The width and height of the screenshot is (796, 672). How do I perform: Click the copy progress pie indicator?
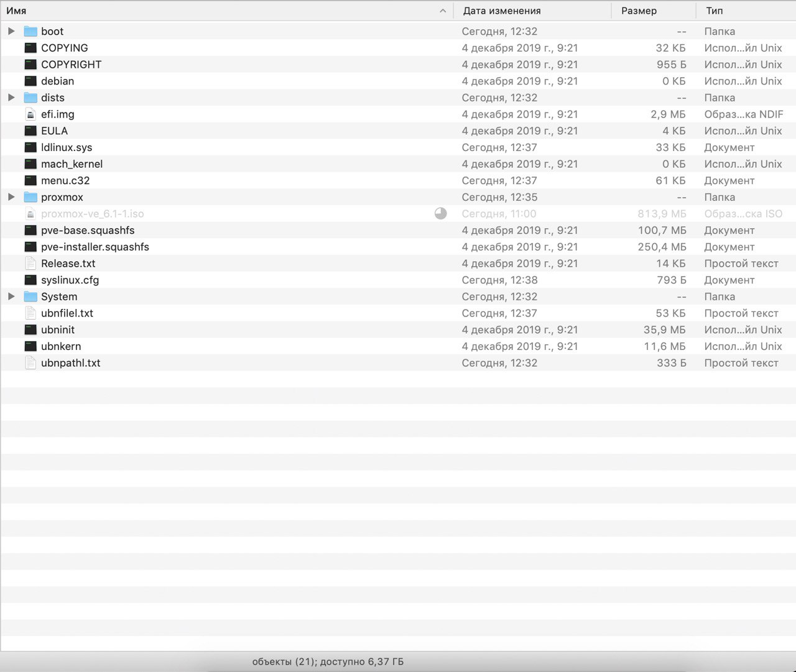click(x=440, y=214)
